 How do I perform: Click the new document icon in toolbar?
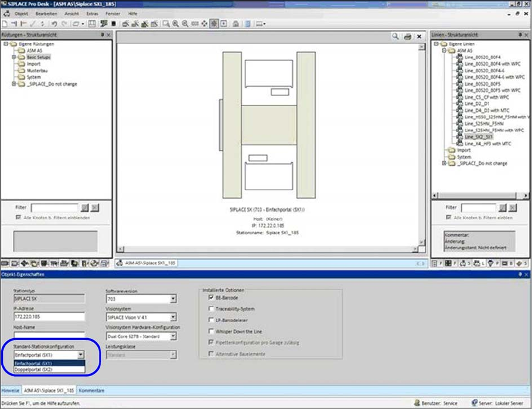click(5, 24)
